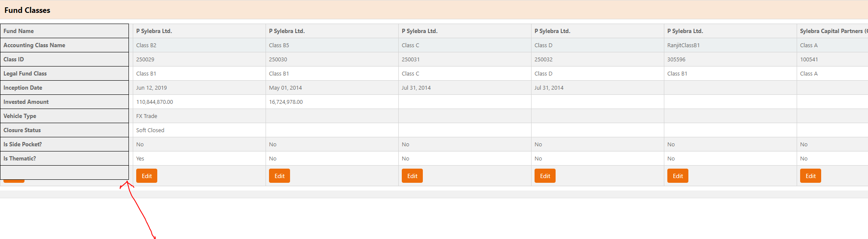
Task: Click the Sylebra Capital Partners fund name
Action: coord(833,31)
